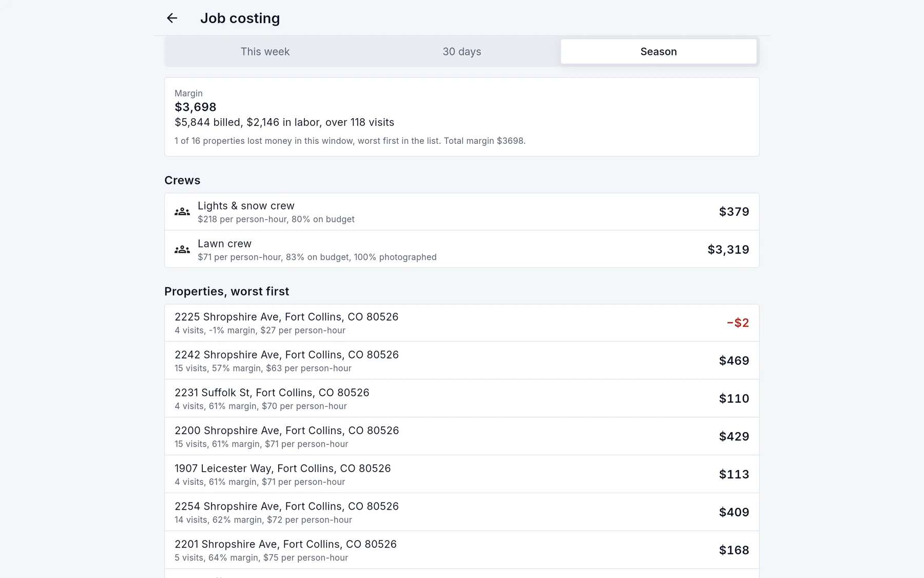Click the $379 crew amount
Viewport: 924px width, 578px height.
click(734, 212)
